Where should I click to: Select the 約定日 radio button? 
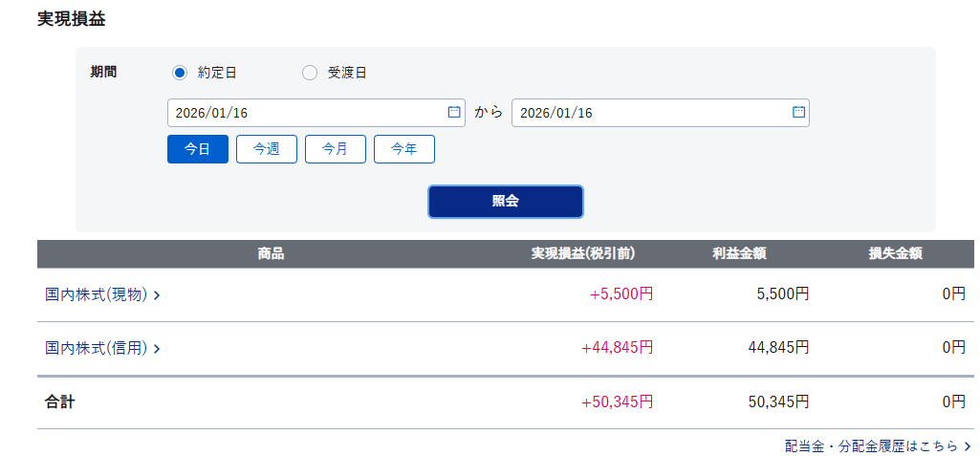pyautogui.click(x=179, y=73)
